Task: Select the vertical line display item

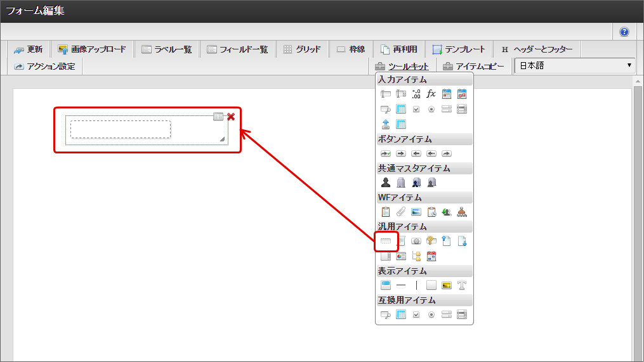Action: coord(416,285)
